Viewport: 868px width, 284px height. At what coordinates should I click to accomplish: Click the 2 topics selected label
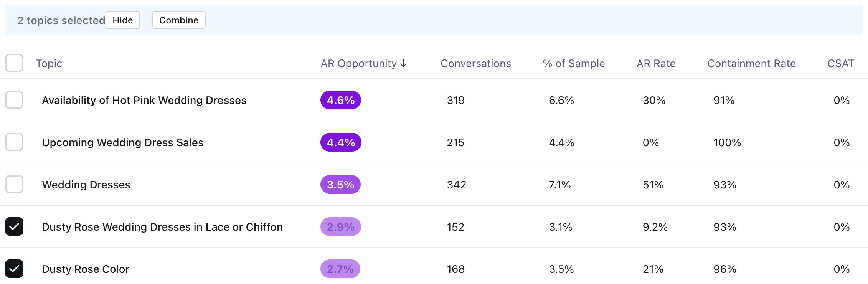tap(61, 20)
